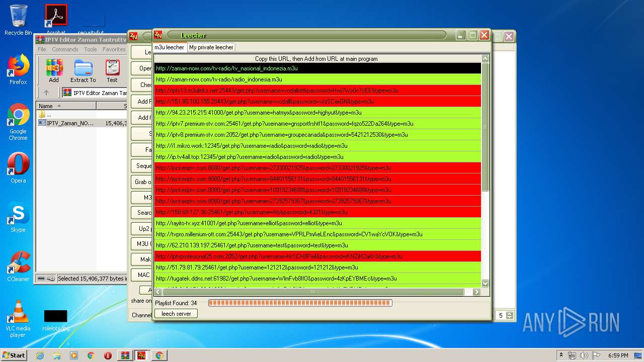Open the Commands menu in WinRAR
The height and width of the screenshot is (362, 644).
point(65,49)
